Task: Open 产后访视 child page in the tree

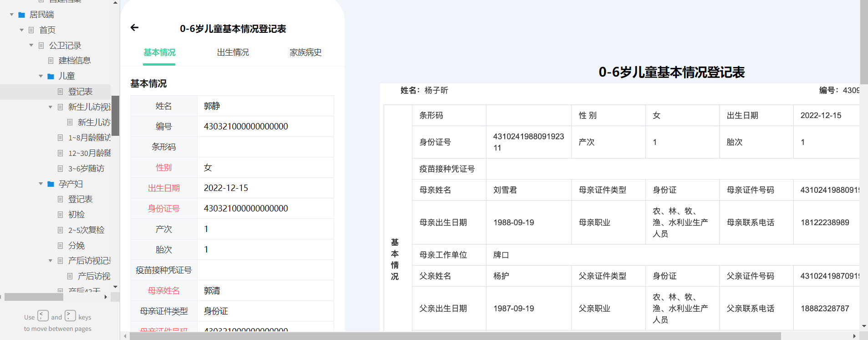Action: pyautogui.click(x=94, y=276)
